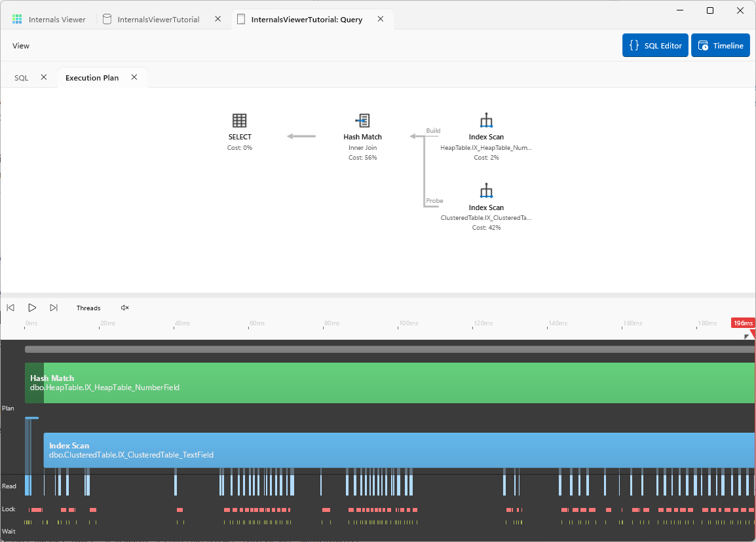Image resolution: width=756 pixels, height=542 pixels.
Task: Skip to timeline end
Action: (x=54, y=308)
